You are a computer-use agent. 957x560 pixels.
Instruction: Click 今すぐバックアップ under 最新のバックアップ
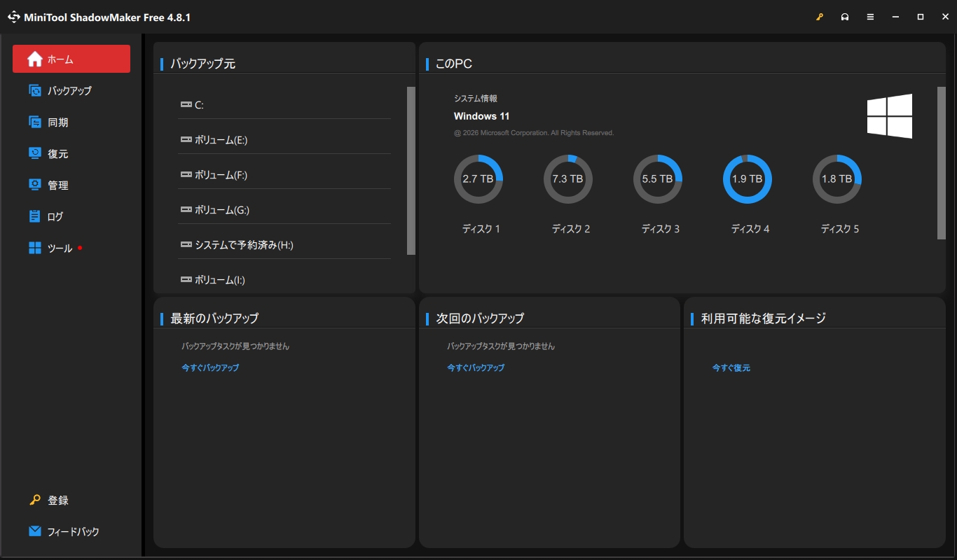tap(210, 367)
